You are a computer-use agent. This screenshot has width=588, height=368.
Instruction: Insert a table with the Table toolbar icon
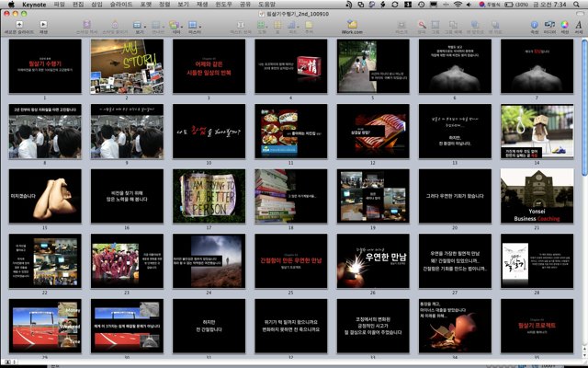(x=277, y=25)
